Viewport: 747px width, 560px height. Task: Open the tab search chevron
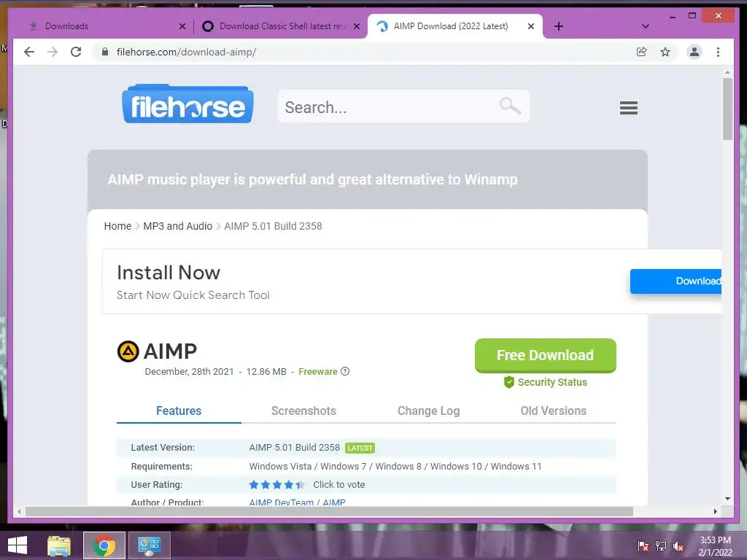coord(645,26)
